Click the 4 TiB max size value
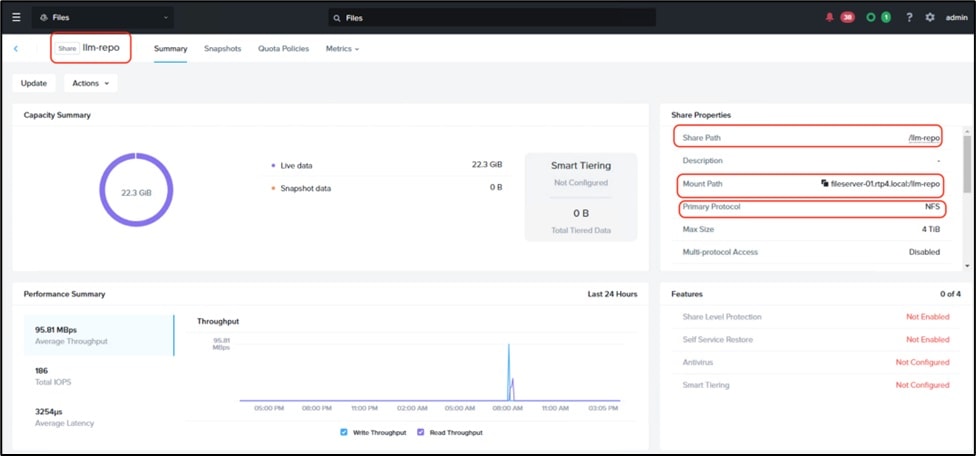Image resolution: width=976 pixels, height=456 pixels. pos(931,230)
